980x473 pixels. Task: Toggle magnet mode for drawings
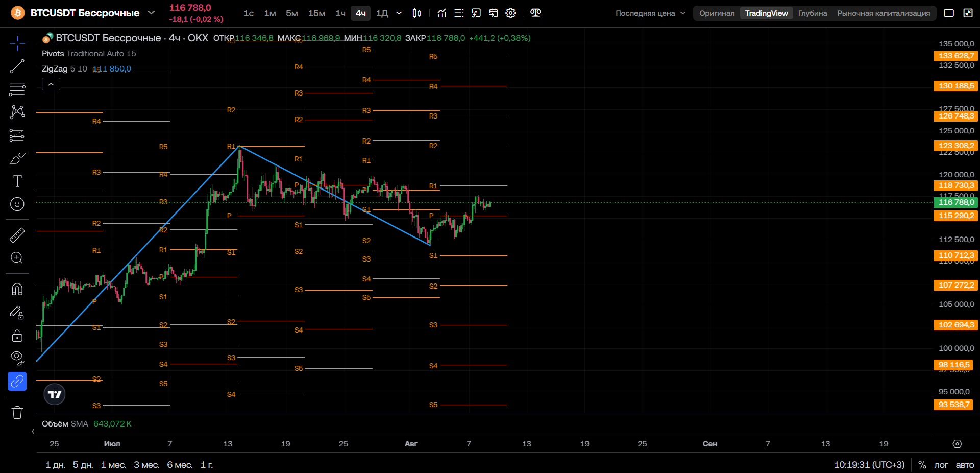click(x=17, y=289)
